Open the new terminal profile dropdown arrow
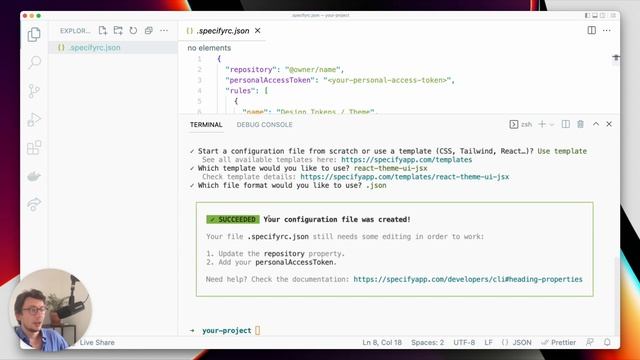The width and height of the screenshot is (640, 360). [551, 124]
